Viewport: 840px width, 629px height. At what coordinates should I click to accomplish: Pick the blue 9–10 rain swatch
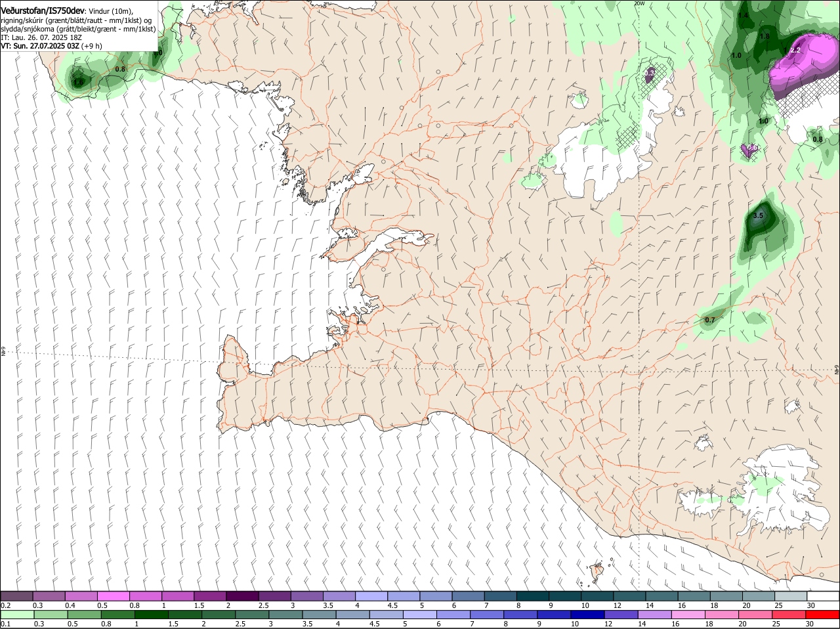tap(554, 615)
